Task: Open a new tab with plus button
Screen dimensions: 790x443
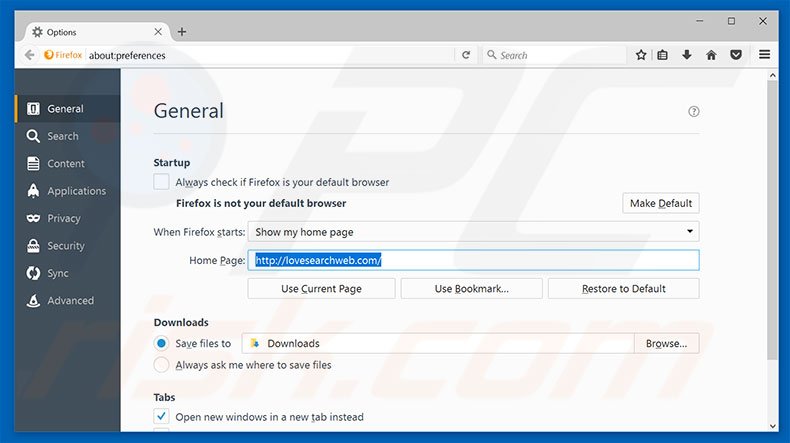Action: click(181, 32)
